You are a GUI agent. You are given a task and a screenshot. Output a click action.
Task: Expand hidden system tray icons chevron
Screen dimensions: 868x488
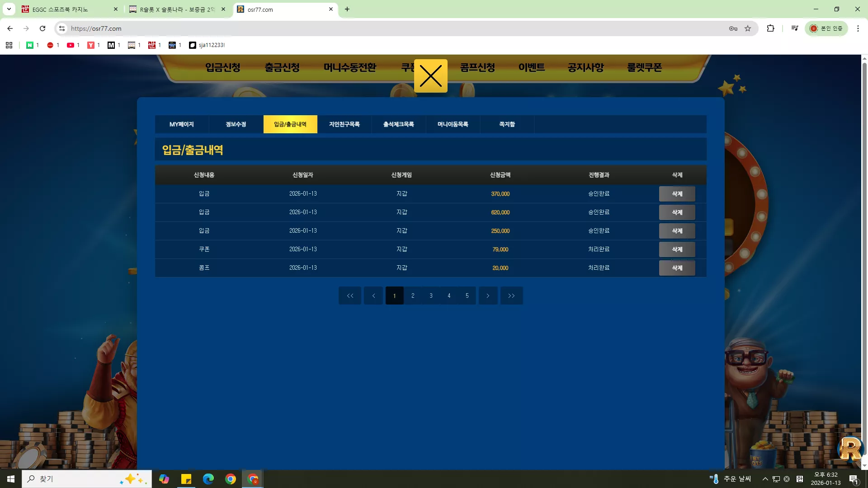765,479
